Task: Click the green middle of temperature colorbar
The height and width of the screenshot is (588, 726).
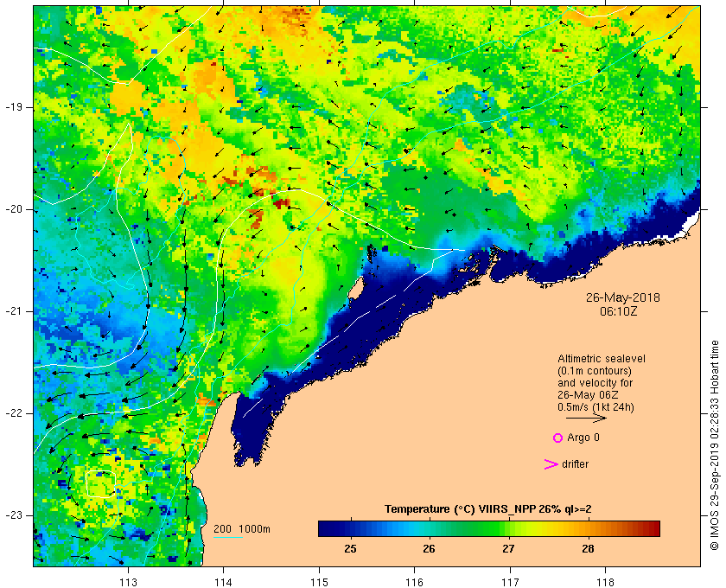Action: 489,528
